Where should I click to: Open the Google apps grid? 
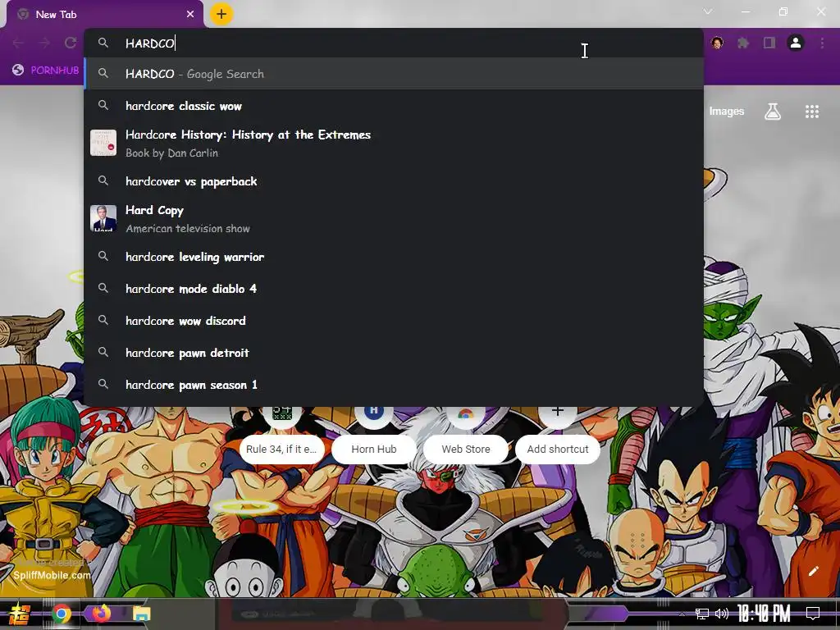click(812, 112)
